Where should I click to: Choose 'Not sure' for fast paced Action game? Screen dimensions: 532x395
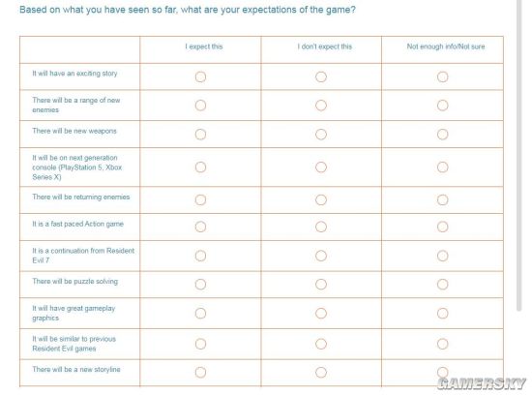coord(442,227)
